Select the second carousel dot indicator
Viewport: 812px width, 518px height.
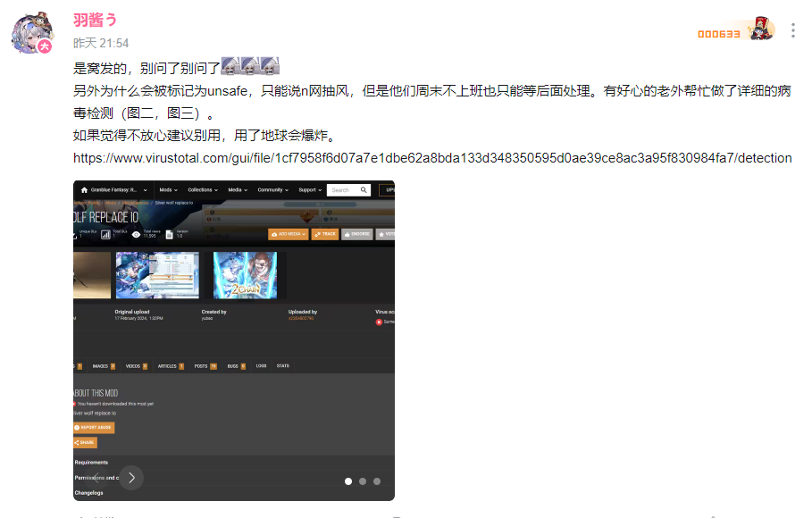[x=363, y=481]
